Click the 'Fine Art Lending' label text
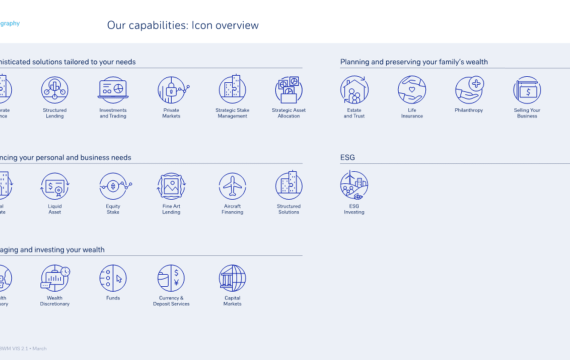This screenshot has height=360, width=570. tap(171, 209)
